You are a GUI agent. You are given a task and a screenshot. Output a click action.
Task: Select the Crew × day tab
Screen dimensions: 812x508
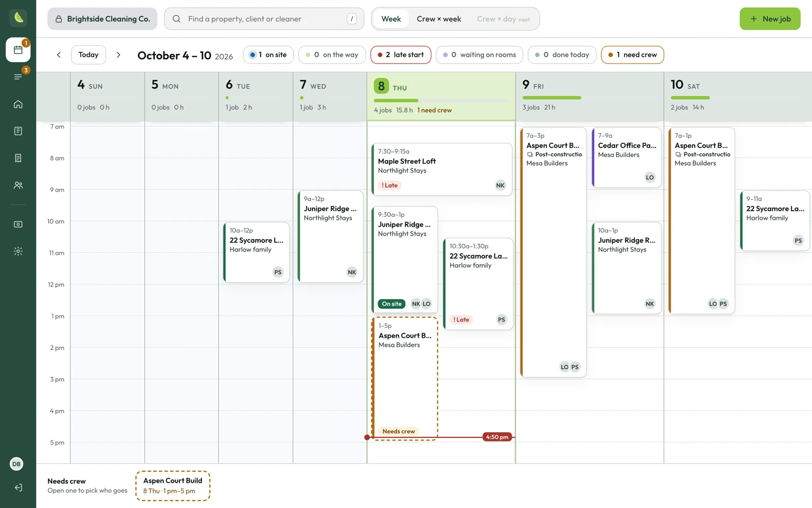[503, 19]
